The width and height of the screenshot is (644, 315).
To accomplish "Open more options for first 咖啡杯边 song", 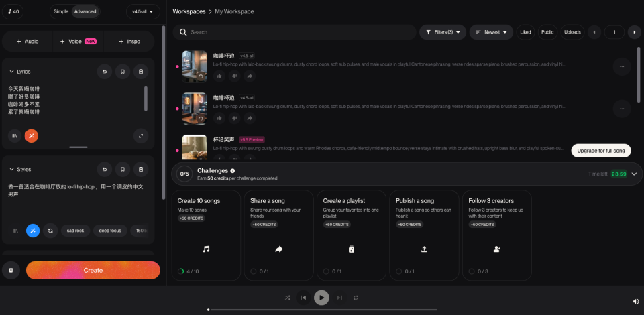I will click(622, 67).
